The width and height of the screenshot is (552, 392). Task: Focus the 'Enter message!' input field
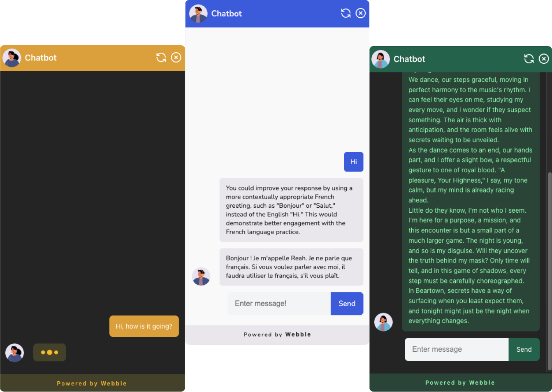279,304
